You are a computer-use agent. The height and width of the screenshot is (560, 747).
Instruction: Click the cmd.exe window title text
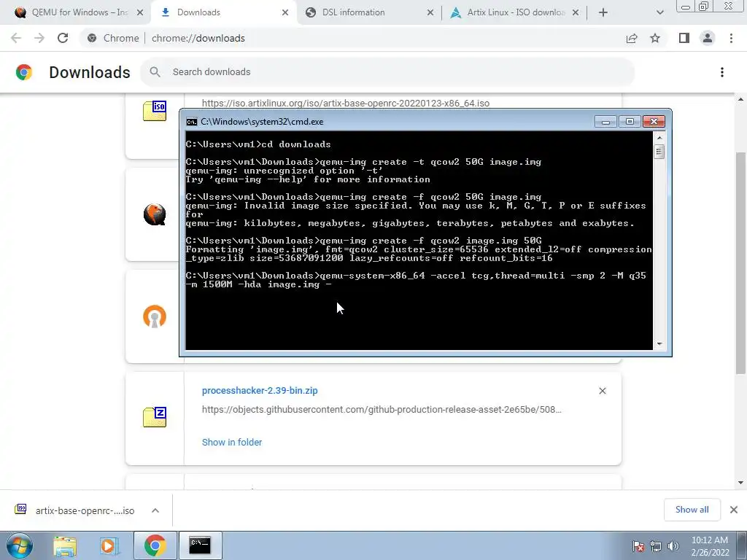tap(262, 122)
